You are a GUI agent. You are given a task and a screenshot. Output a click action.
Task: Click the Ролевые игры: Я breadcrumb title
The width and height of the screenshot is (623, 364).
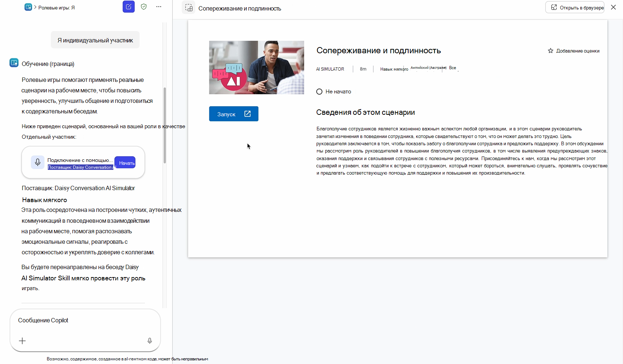pos(57,8)
